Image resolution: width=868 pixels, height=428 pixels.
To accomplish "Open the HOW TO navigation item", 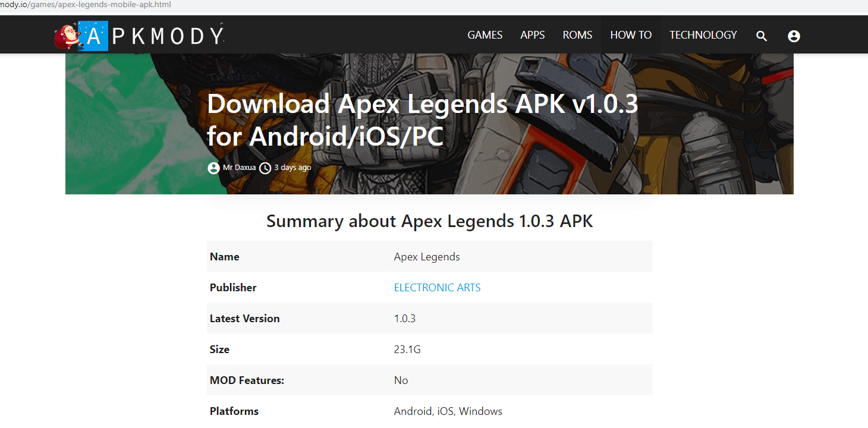I will (631, 35).
